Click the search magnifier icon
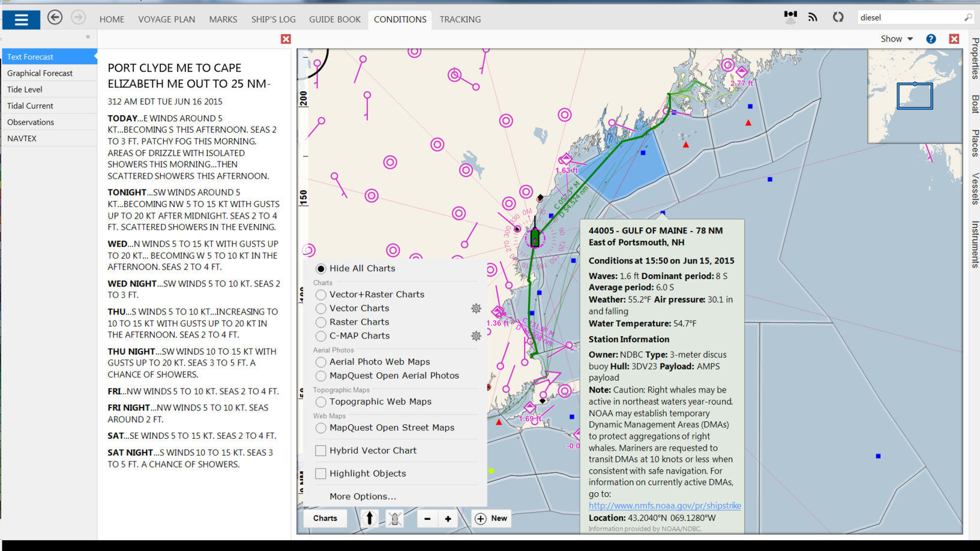 point(967,17)
